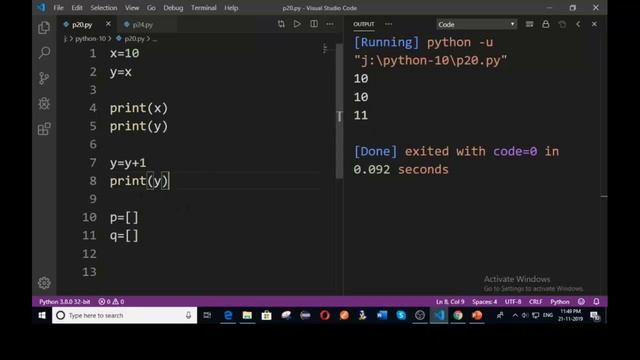The width and height of the screenshot is (640, 360).
Task: Click the Windows Start button
Action: click(42, 315)
